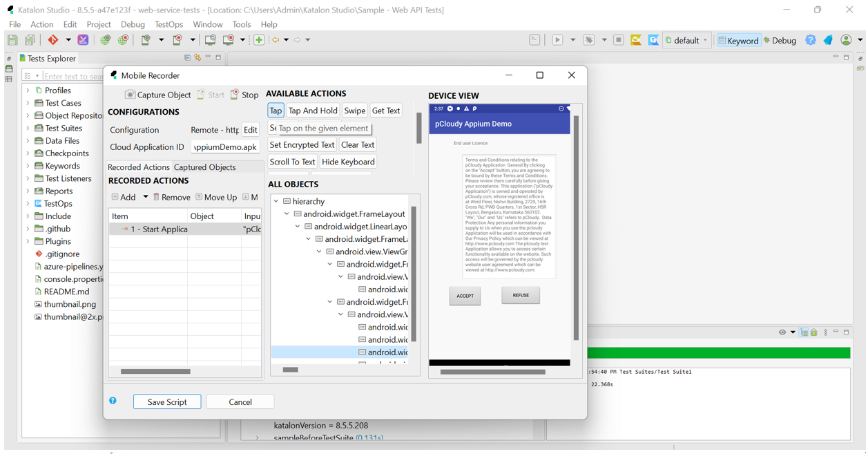The image size is (868, 454).
Task: Switch to the Debug perspective
Action: (x=780, y=41)
